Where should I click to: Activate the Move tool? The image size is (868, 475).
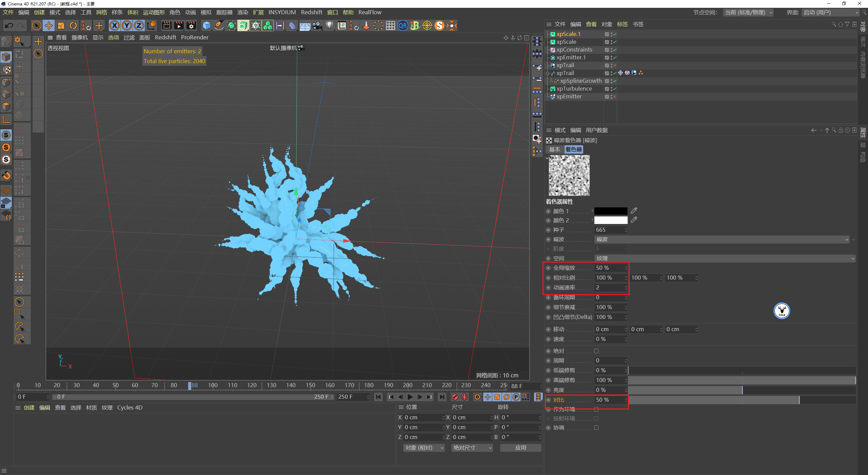pyautogui.click(x=49, y=25)
